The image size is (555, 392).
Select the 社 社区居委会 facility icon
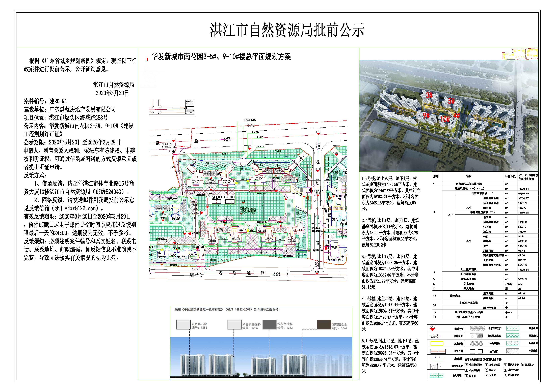tap(506, 365)
